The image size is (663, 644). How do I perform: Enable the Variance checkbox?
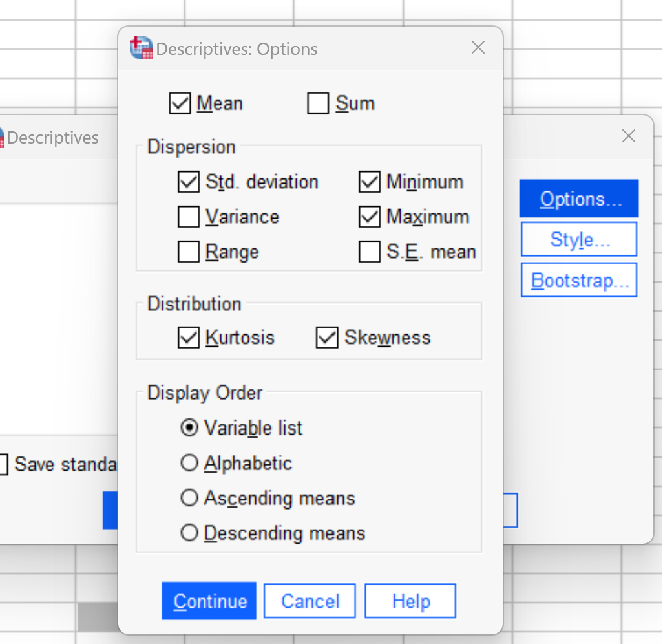188,217
